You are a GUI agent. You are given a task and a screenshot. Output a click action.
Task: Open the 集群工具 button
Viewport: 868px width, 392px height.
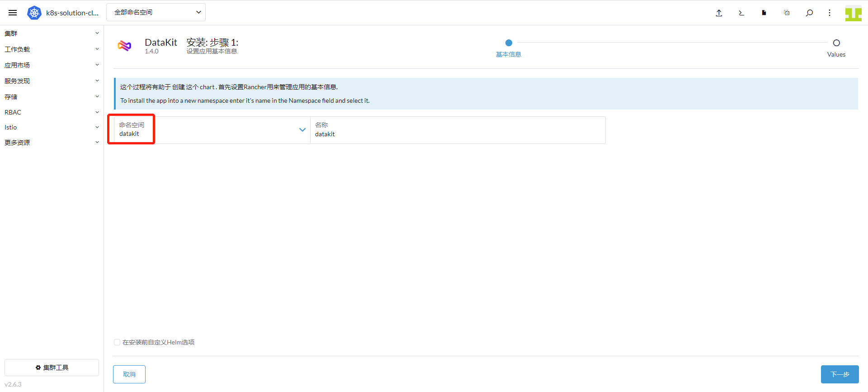(x=52, y=368)
